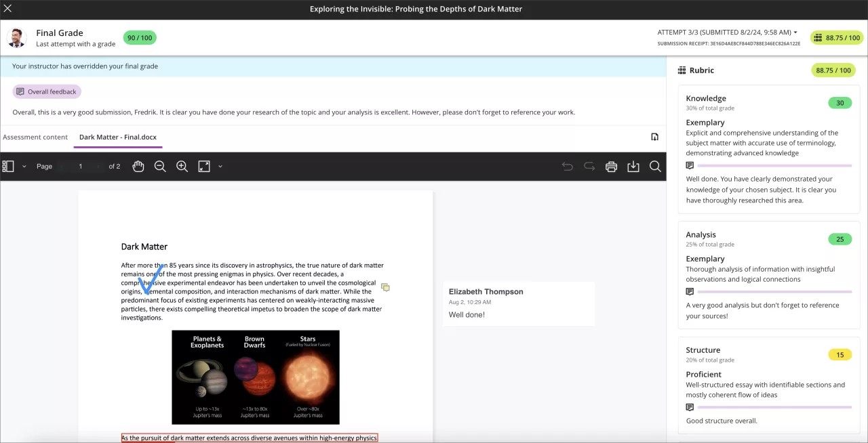This screenshot has width=868, height=443.
Task: Open the sidebar panel options chevron
Action: coord(22,166)
